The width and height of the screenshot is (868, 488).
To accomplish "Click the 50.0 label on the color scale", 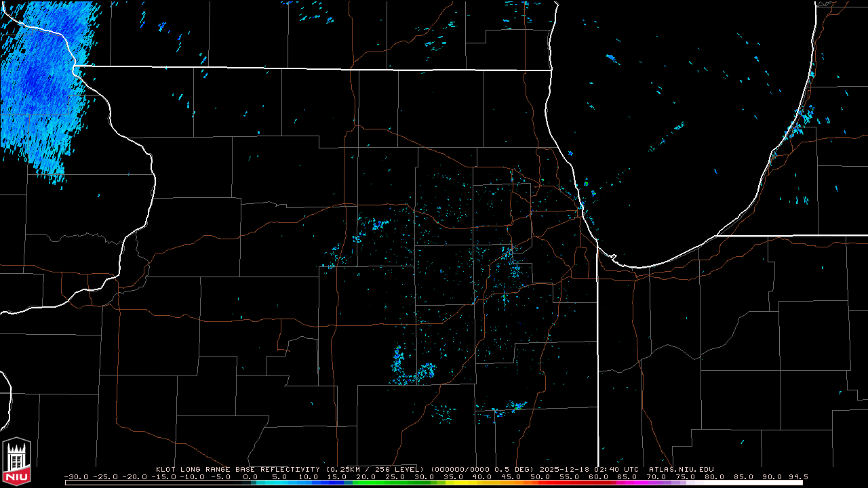I will pos(540,476).
